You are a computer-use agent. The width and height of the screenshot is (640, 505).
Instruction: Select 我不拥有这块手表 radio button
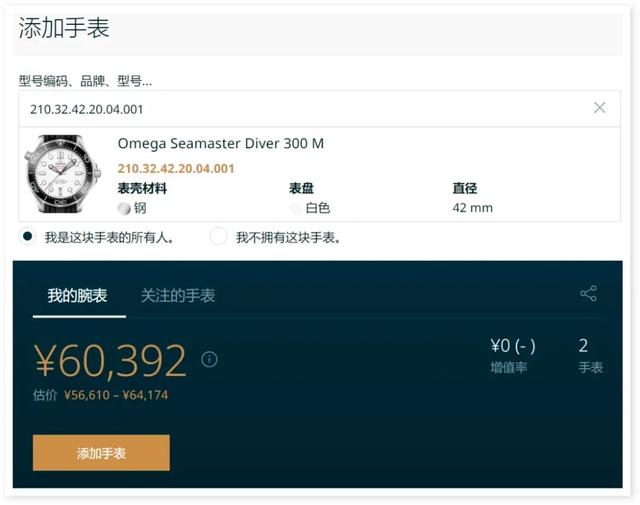(218, 237)
